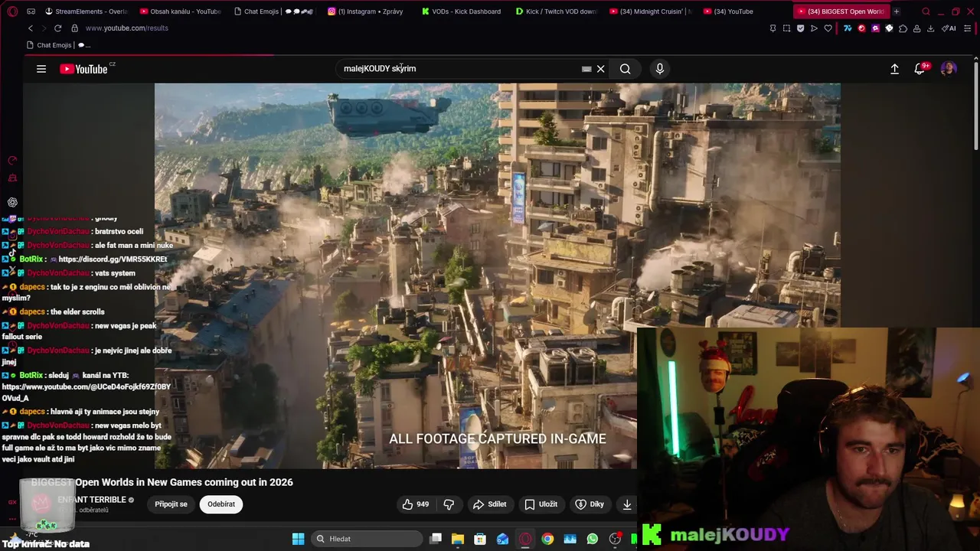Switch to the Chat Emojis tab
The width and height of the screenshot is (980, 551).
tap(274, 11)
